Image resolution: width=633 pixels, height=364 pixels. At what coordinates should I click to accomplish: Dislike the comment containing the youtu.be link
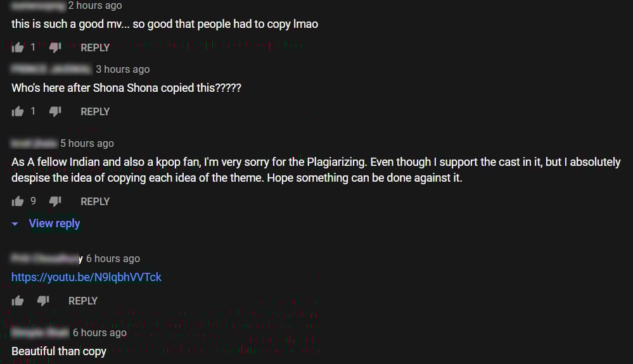pyautogui.click(x=43, y=301)
